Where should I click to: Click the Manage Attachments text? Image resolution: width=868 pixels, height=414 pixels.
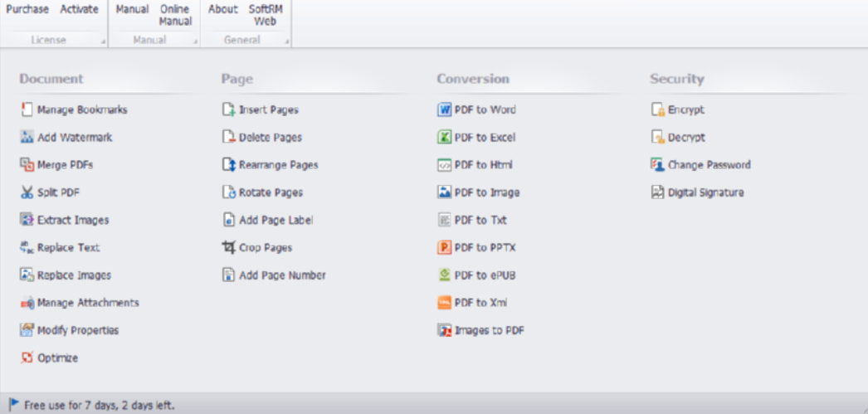tap(88, 303)
